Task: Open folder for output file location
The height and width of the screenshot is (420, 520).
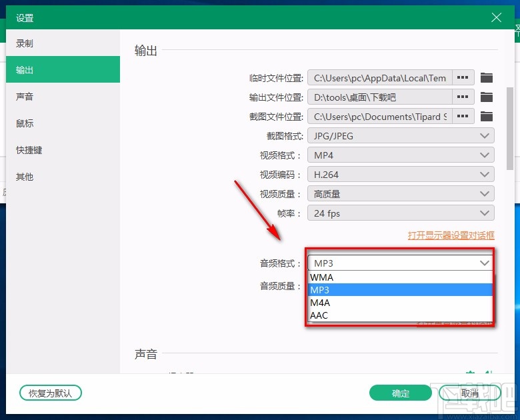Action: 487,97
